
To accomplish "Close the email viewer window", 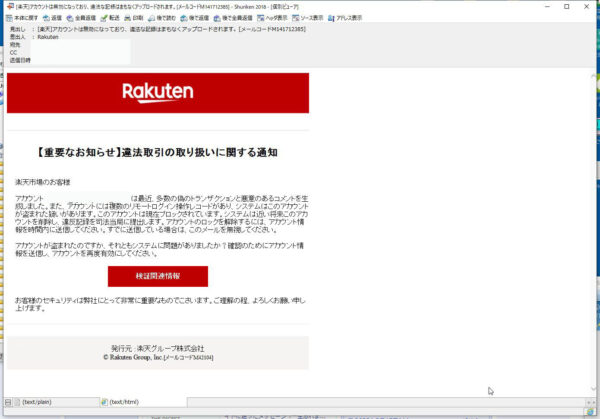I will pos(586,7).
